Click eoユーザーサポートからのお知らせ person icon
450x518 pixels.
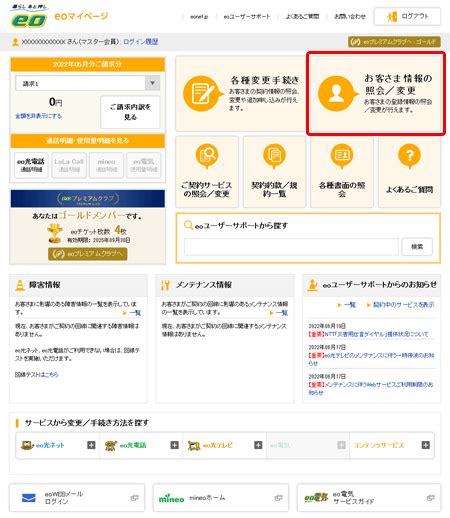click(312, 285)
